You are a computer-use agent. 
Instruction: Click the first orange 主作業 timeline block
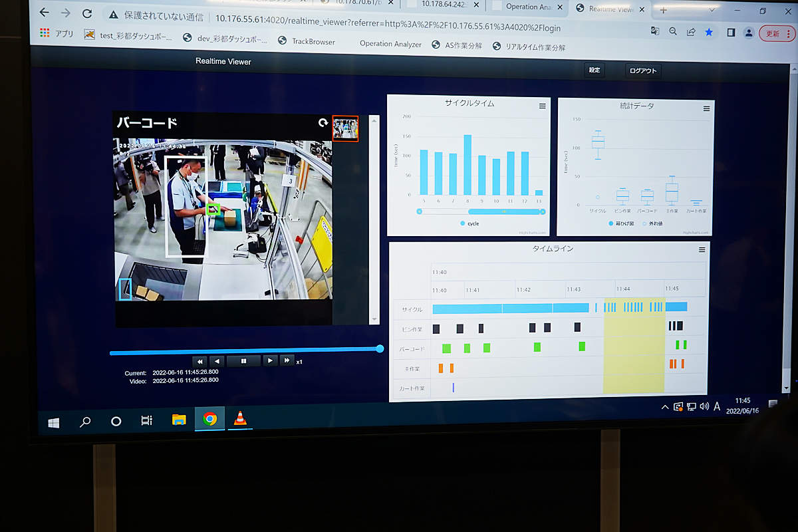pyautogui.click(x=441, y=368)
